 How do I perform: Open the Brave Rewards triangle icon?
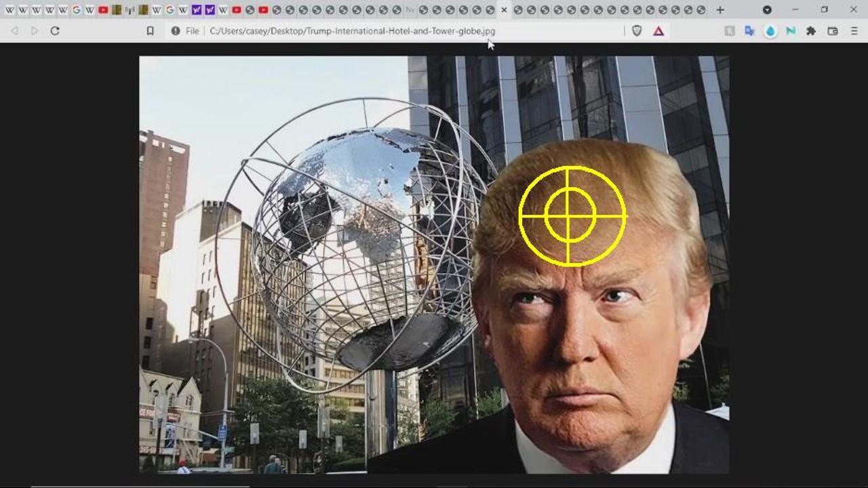tap(658, 30)
